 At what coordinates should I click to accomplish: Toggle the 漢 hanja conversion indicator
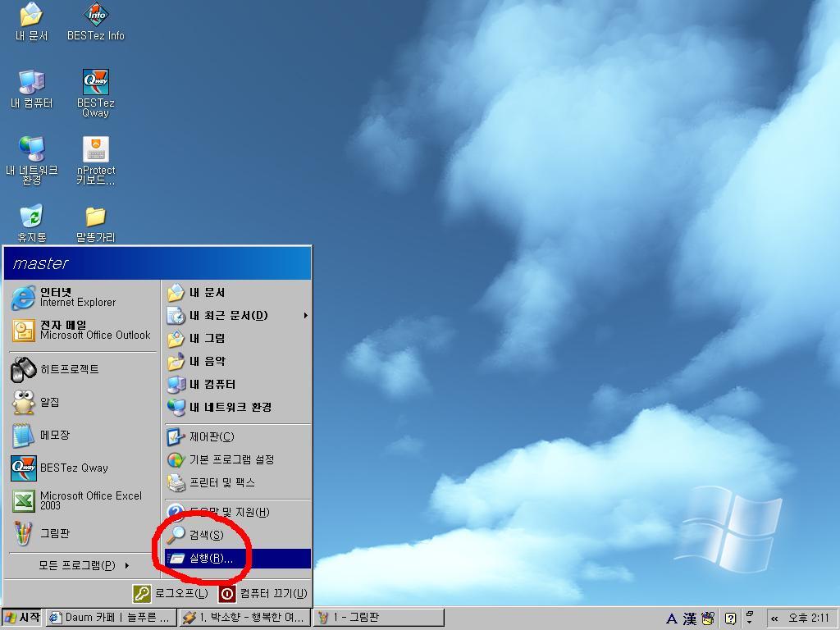click(689, 619)
